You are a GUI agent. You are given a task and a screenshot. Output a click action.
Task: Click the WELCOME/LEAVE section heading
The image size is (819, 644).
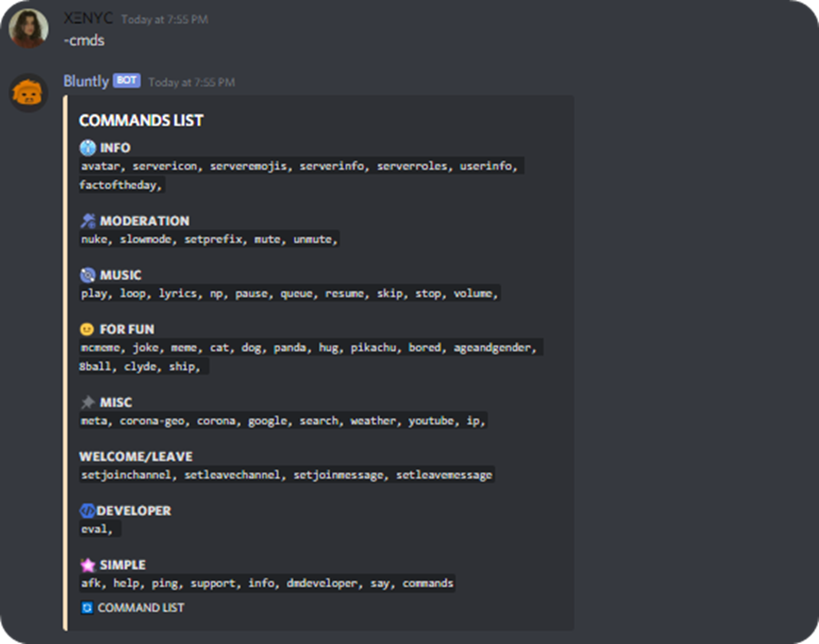[x=136, y=456]
